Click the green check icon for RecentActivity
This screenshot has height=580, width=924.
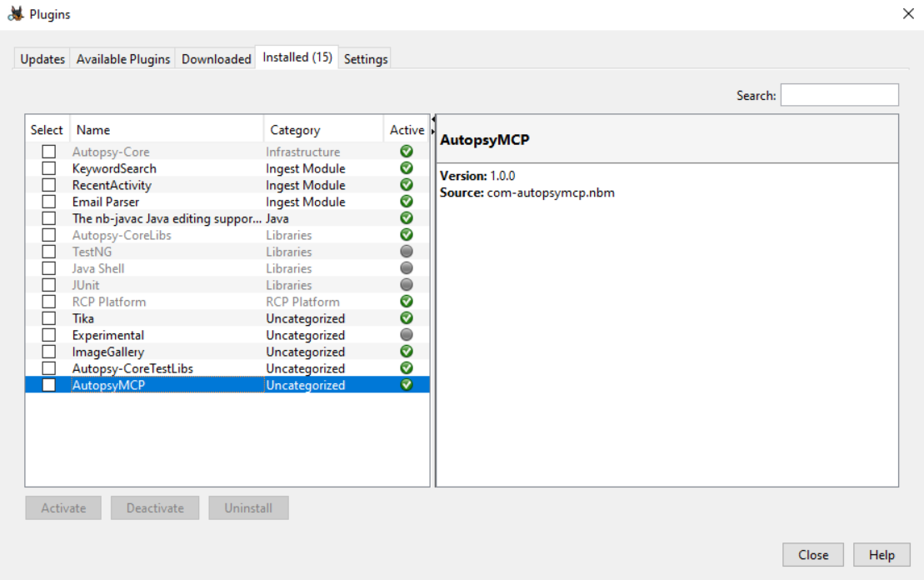tap(406, 184)
